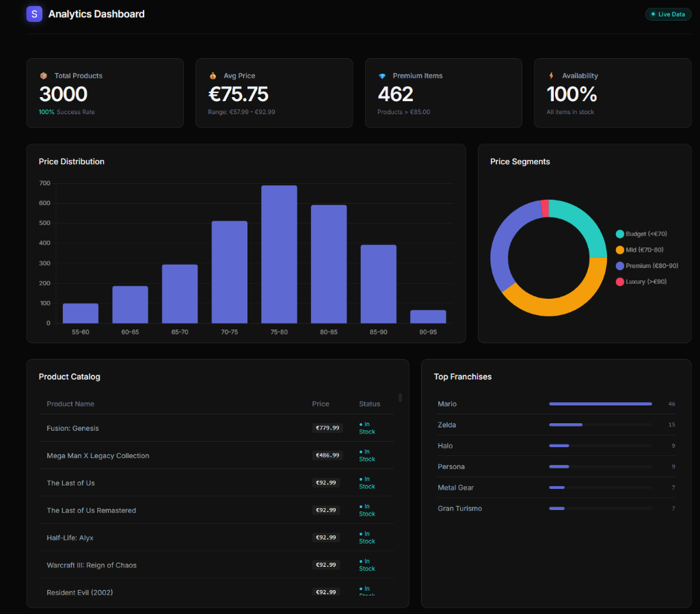Click the purple S logo icon

pos(34,14)
